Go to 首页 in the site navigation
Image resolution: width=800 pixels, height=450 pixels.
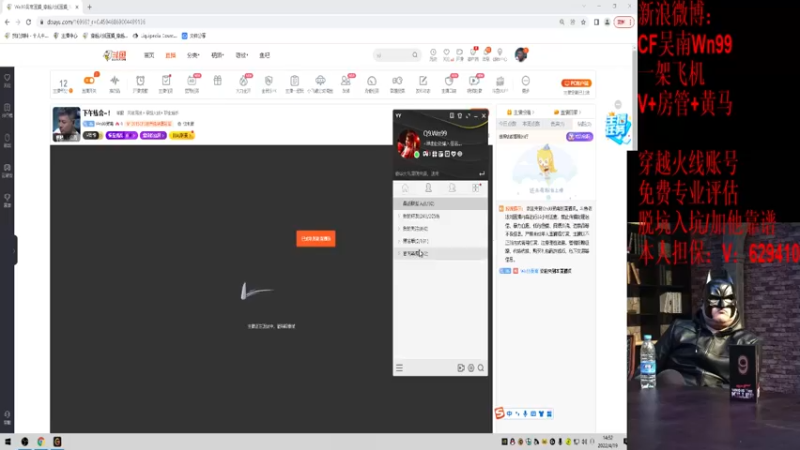(x=149, y=55)
